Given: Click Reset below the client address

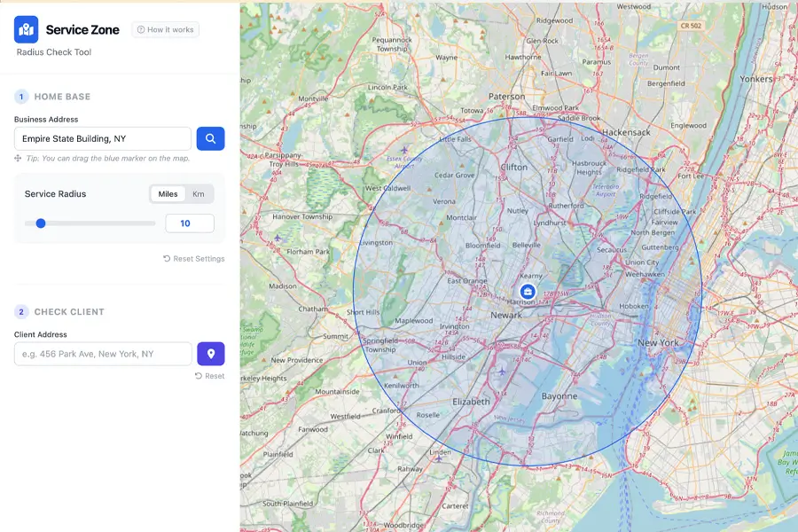Looking at the screenshot, I should tap(210, 376).
